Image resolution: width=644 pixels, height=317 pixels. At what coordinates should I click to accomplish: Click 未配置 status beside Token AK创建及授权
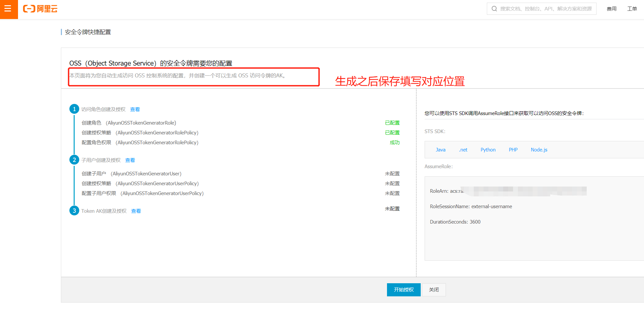click(x=392, y=209)
